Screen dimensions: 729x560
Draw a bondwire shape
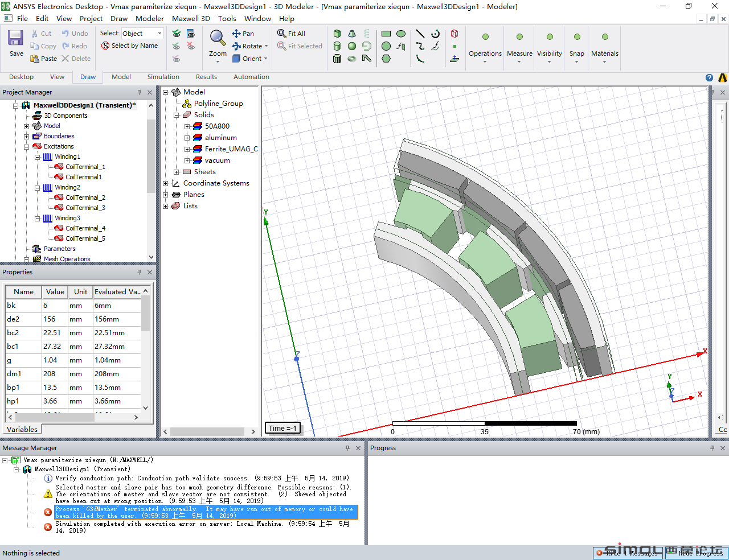pos(367,59)
